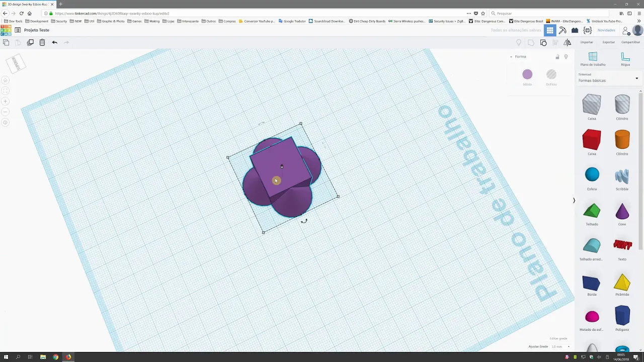Image resolution: width=644 pixels, height=362 pixels.
Task: Pick the gray hole Cilindro shape
Action: (x=622, y=106)
